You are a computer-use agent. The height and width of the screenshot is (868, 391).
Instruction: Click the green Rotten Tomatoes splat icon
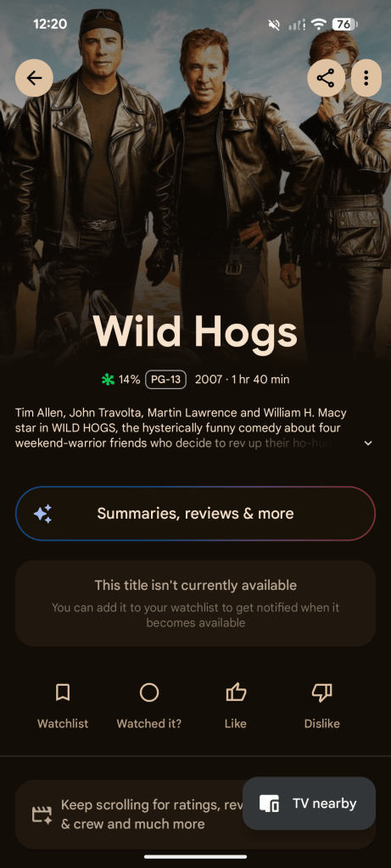(108, 380)
